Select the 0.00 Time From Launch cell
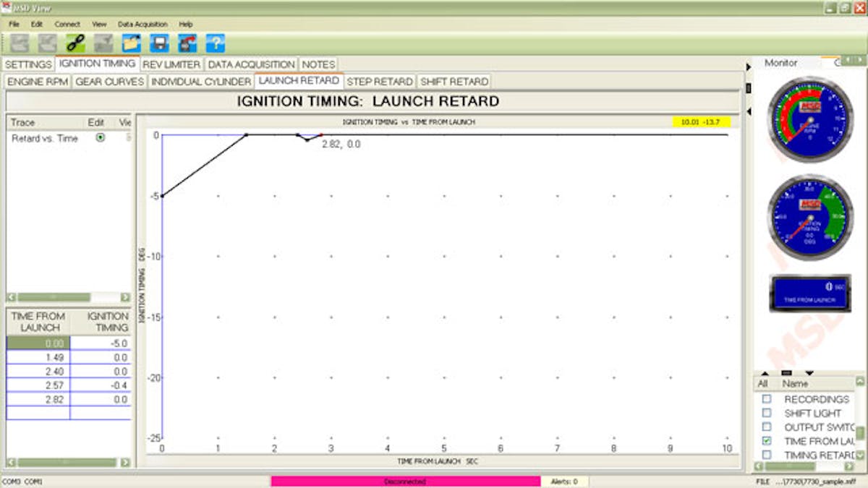868x488 pixels. (38, 343)
